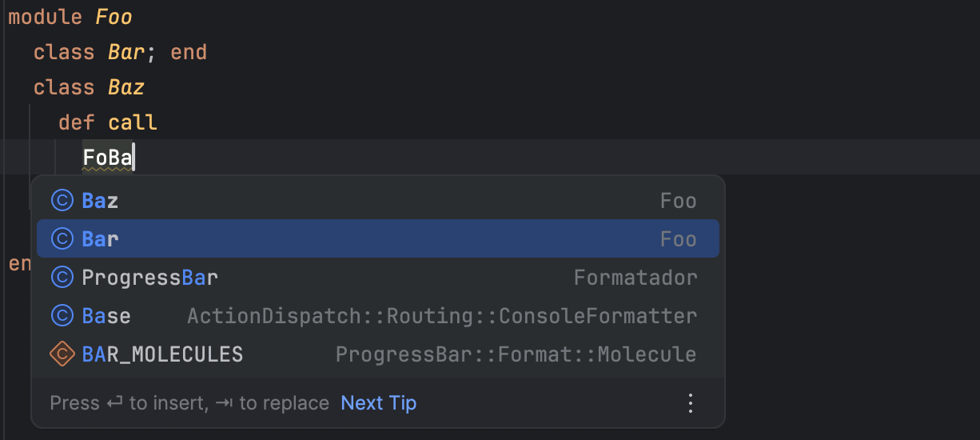
Task: Click the Formatador namespace label
Action: [635, 278]
